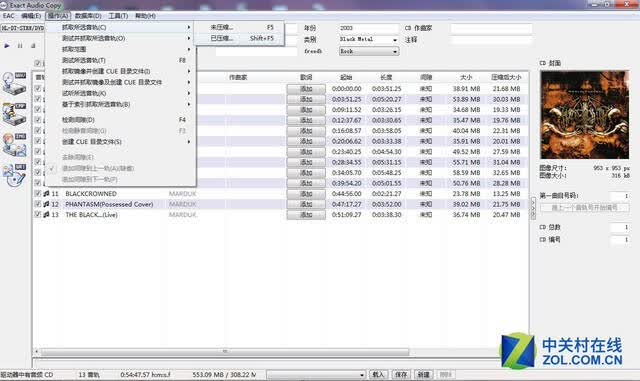Pause playback using the pause icon
Viewport: 640px width, 381px height.
(x=20, y=46)
